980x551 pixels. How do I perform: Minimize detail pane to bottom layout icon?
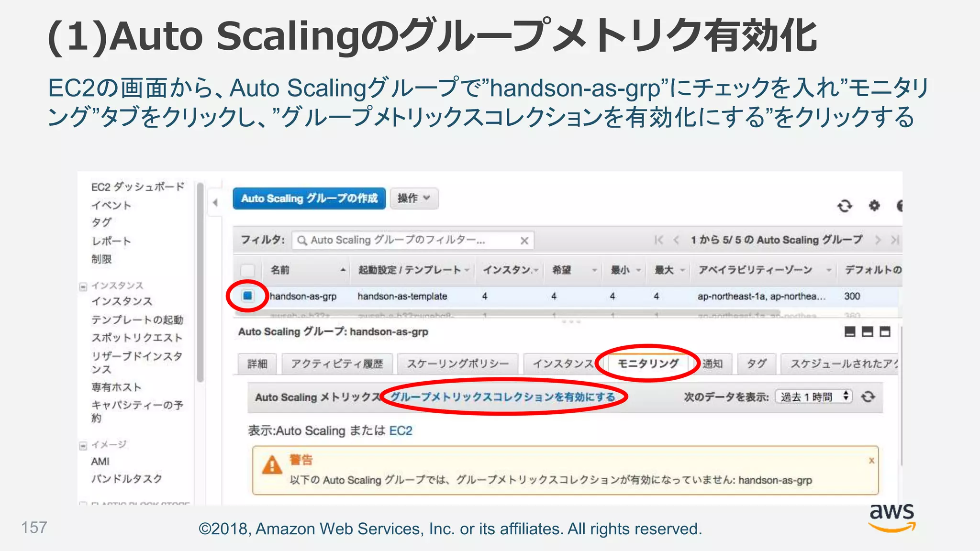tap(850, 331)
